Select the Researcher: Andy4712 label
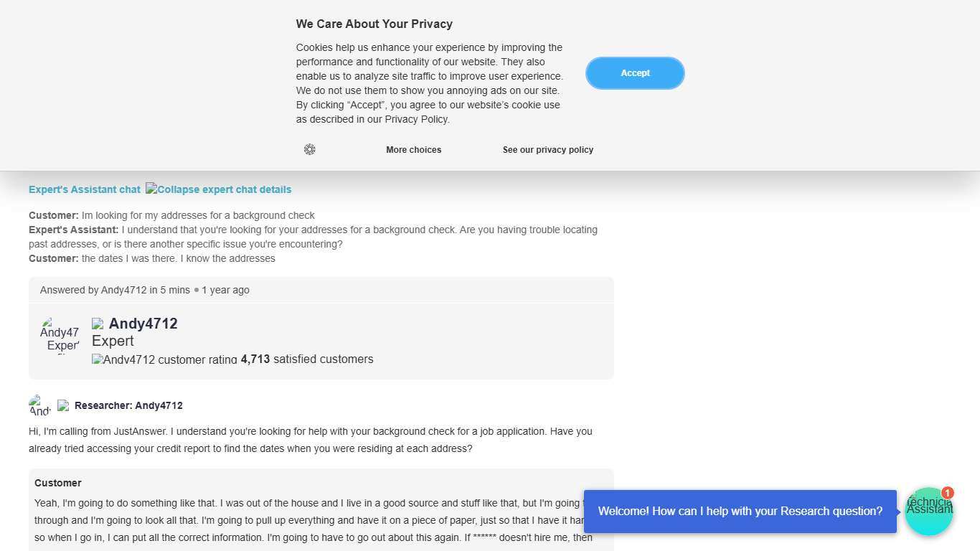 point(128,405)
